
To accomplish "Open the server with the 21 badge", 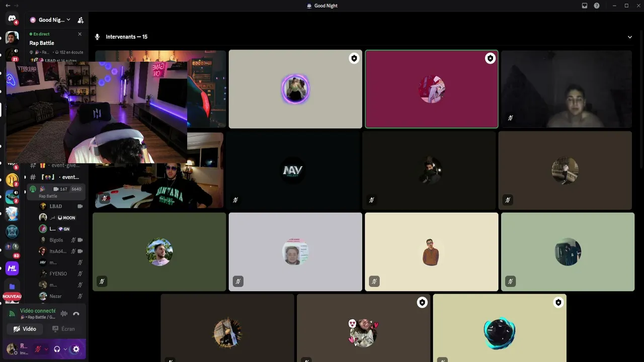I will [x=12, y=54].
